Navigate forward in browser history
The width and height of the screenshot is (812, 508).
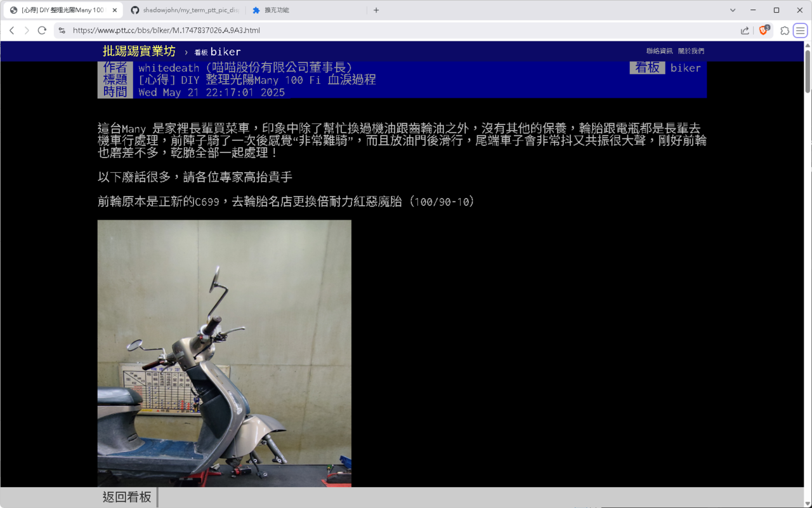click(27, 30)
